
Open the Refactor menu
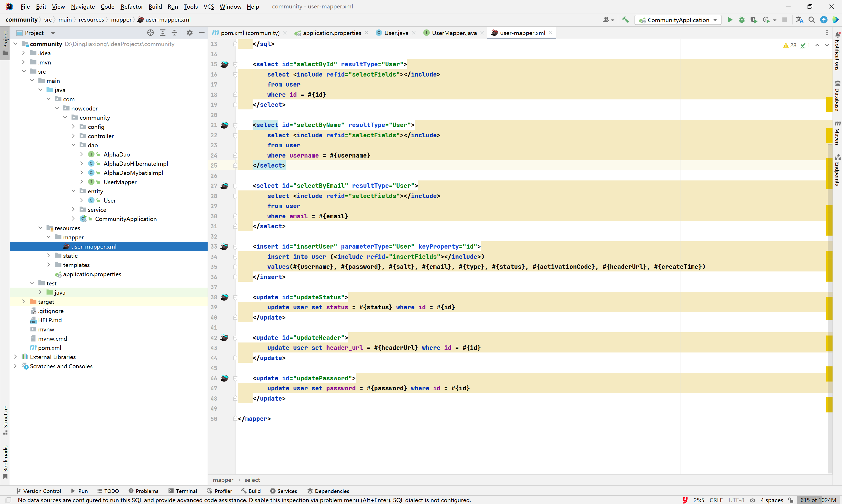tap(132, 7)
